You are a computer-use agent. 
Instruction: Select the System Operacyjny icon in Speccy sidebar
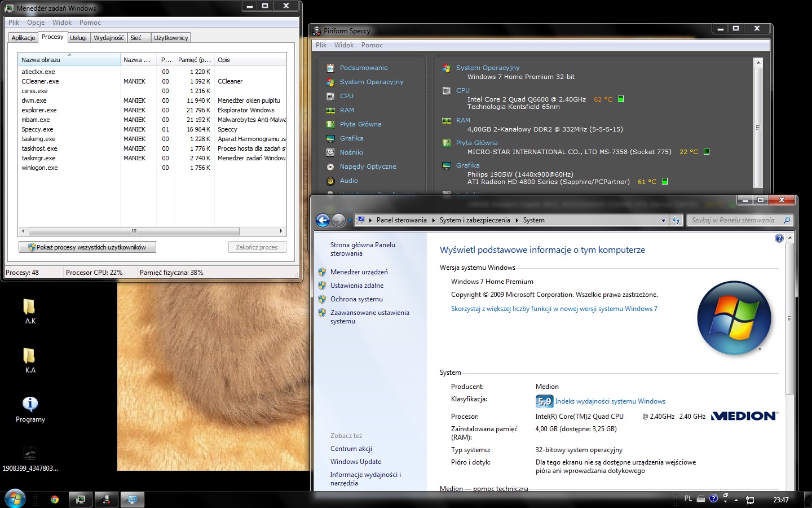click(330, 82)
